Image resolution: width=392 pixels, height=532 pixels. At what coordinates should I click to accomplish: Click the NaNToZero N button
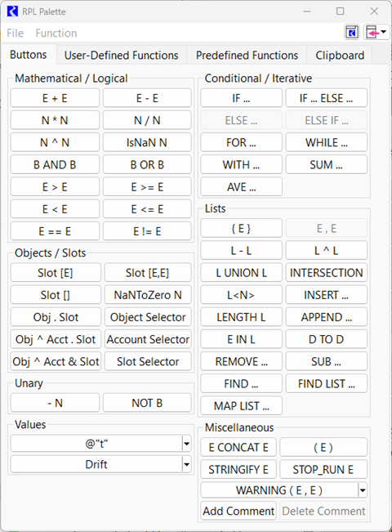148,294
